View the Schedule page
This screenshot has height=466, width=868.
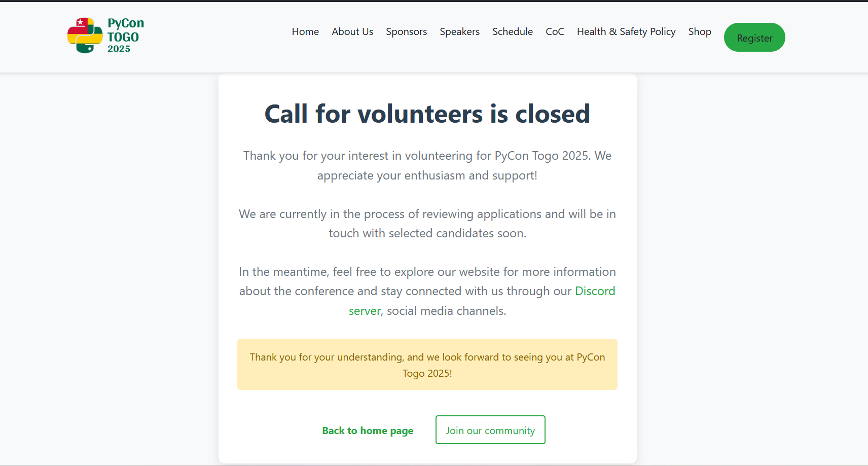tap(513, 31)
